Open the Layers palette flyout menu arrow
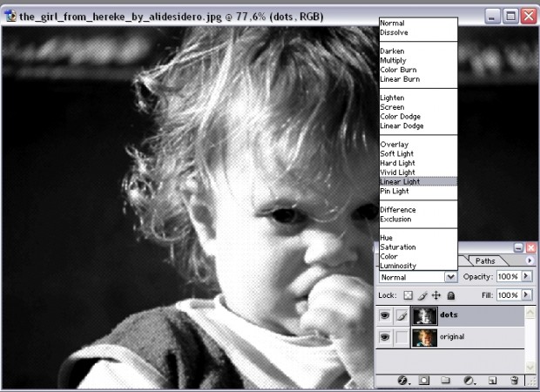540x392 pixels. pyautogui.click(x=530, y=260)
